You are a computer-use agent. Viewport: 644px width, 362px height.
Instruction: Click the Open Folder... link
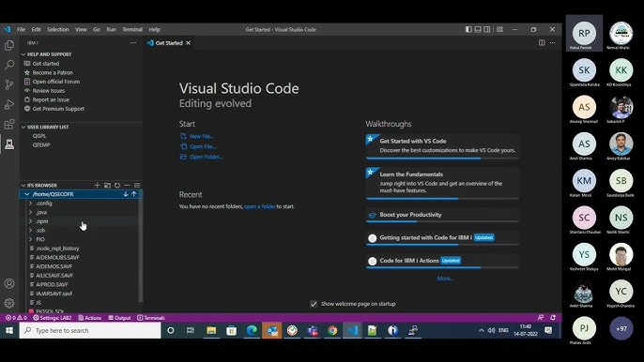pos(206,157)
